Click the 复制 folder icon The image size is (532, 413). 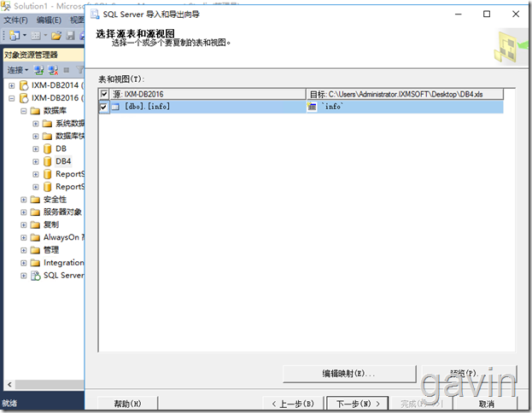(35, 224)
